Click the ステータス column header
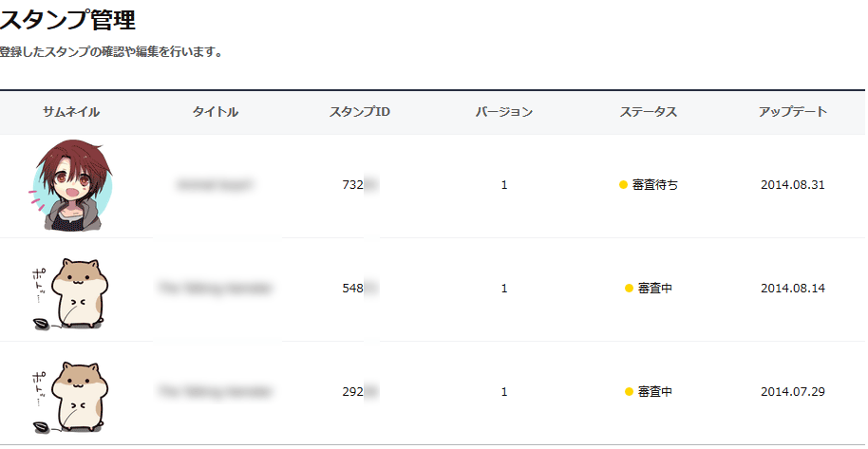The image size is (868, 449). (x=649, y=112)
